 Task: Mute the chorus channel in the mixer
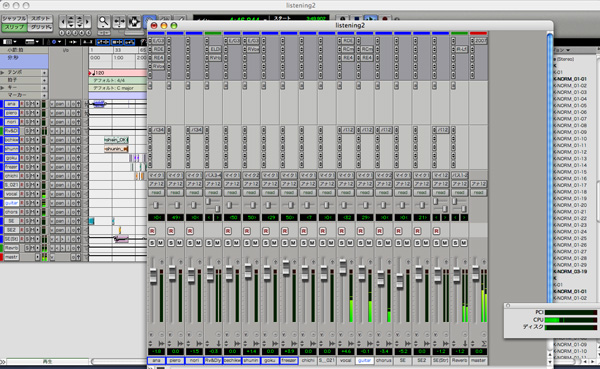click(388, 243)
